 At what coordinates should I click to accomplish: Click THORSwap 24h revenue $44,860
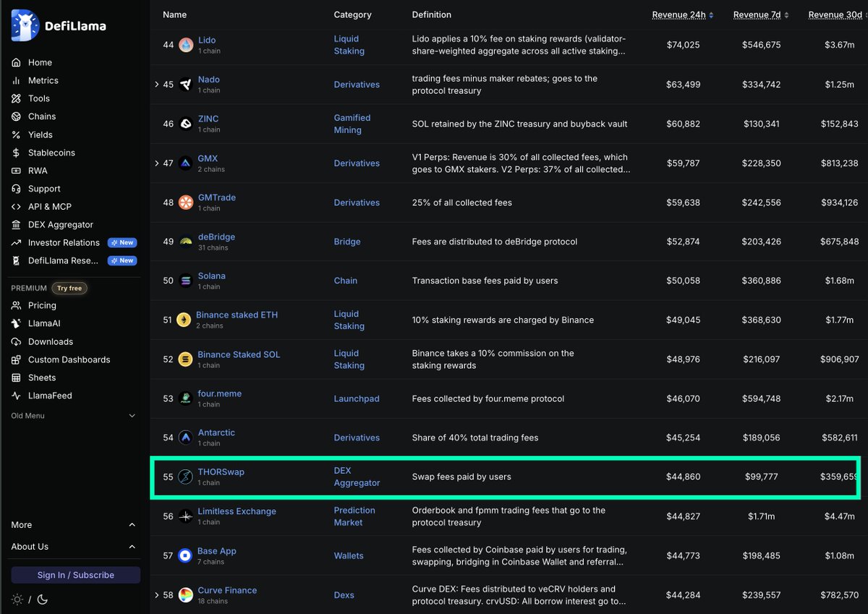point(683,477)
